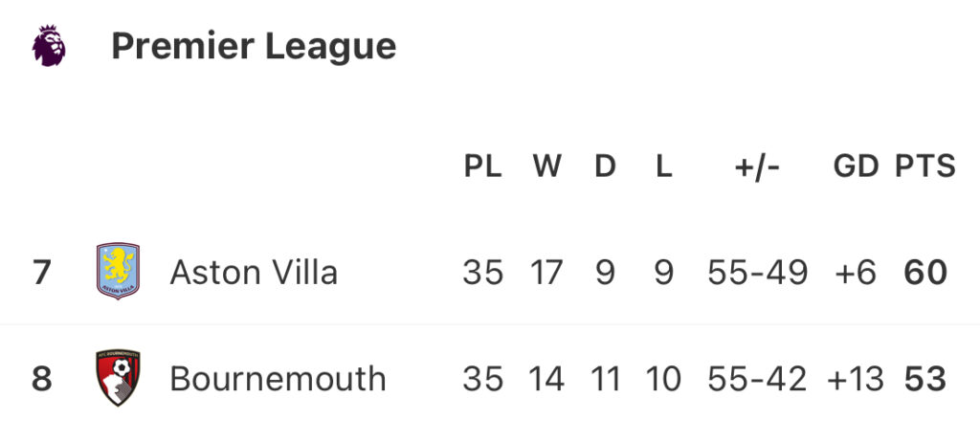The image size is (980, 442).
Task: Select Aston Villa's 55-49 goals record
Action: tap(758, 273)
